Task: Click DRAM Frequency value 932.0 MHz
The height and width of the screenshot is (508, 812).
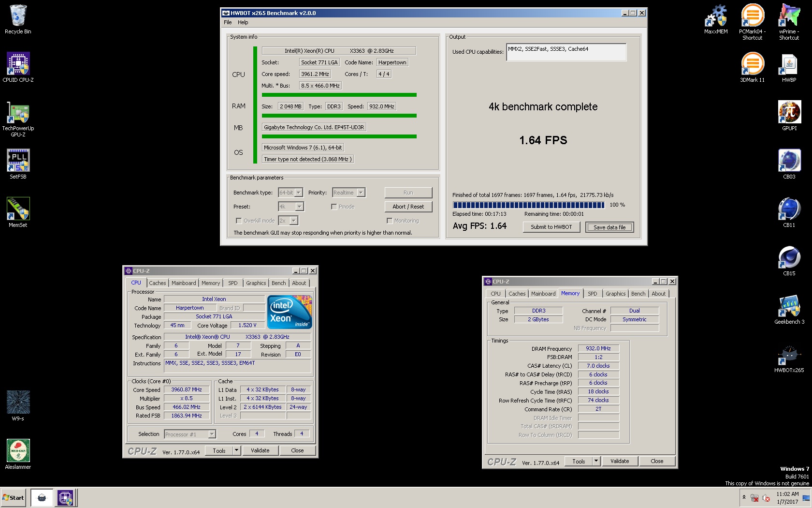Action: (x=598, y=348)
